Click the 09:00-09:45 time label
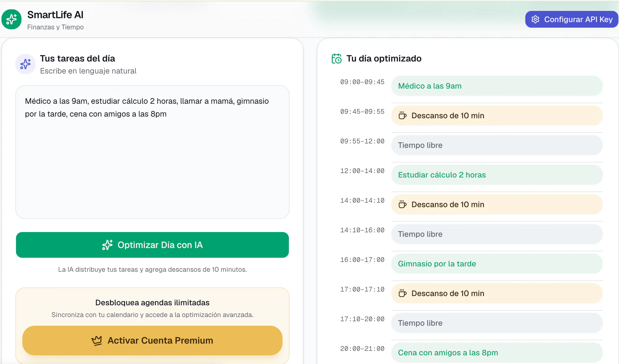Screen dimensions: 619x364 pos(362,82)
